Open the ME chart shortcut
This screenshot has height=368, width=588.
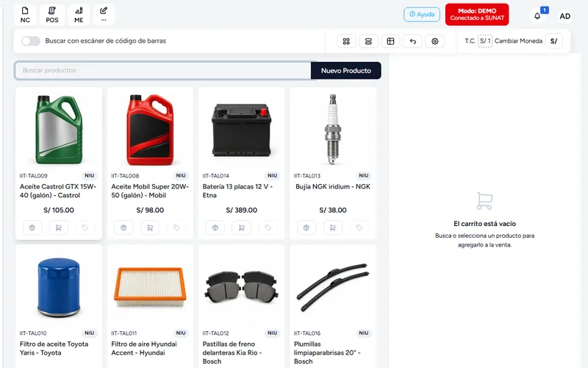point(79,15)
